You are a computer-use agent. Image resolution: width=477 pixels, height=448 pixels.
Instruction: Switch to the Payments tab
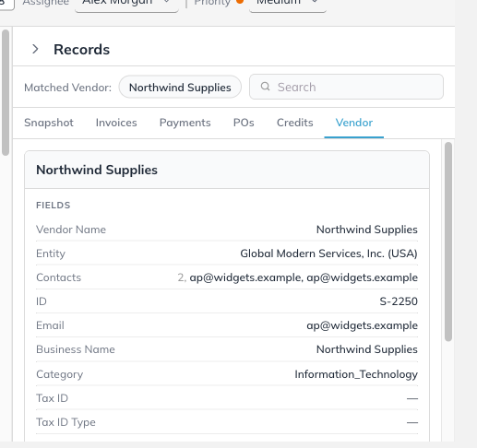pyautogui.click(x=185, y=123)
